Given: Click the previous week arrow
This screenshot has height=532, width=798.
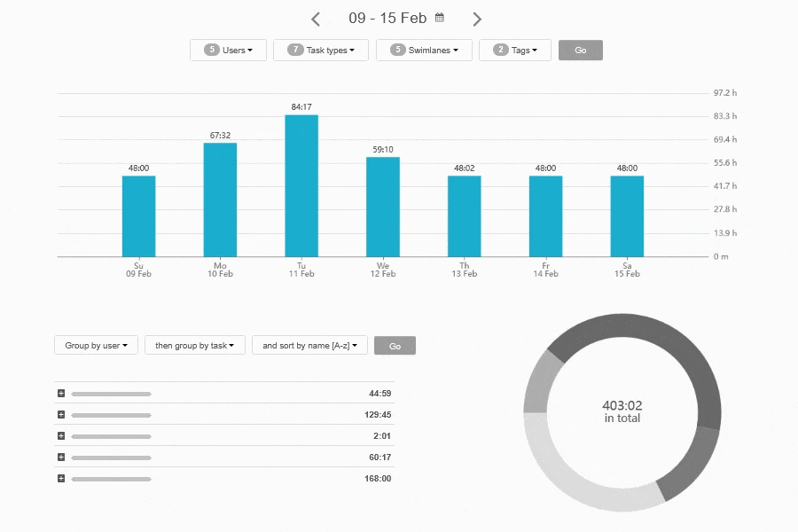Looking at the screenshot, I should pos(315,18).
